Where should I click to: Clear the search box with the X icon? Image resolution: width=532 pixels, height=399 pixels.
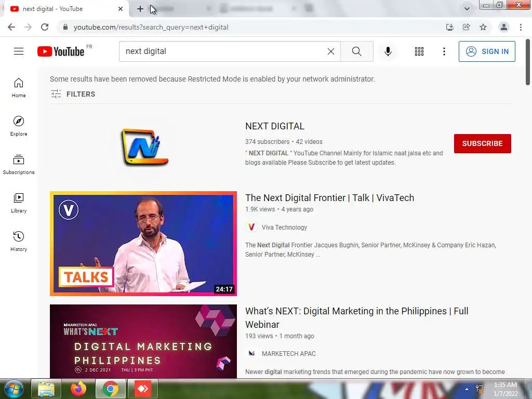coord(331,51)
